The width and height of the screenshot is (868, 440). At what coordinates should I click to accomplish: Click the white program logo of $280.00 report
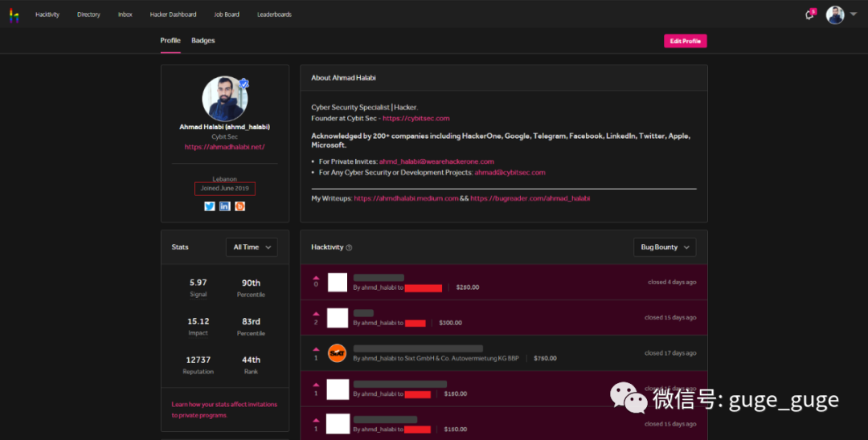[338, 283]
